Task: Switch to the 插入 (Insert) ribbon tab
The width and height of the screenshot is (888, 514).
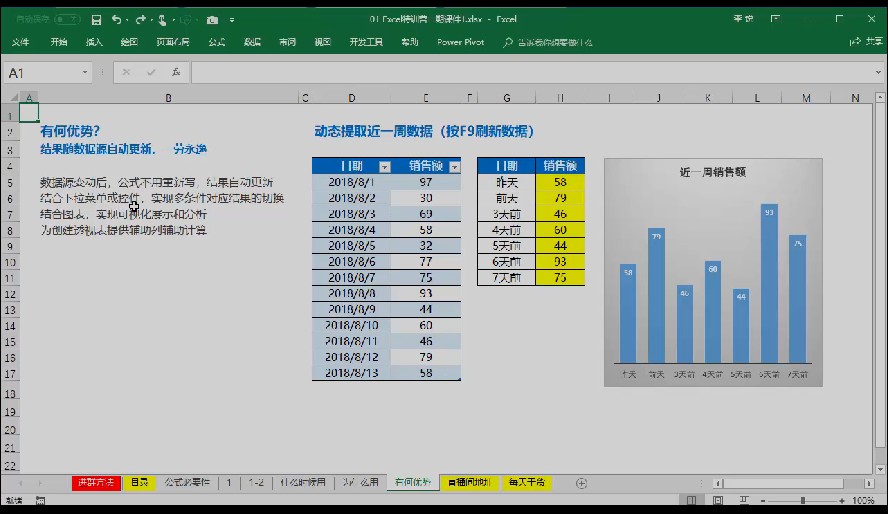Action: tap(94, 42)
